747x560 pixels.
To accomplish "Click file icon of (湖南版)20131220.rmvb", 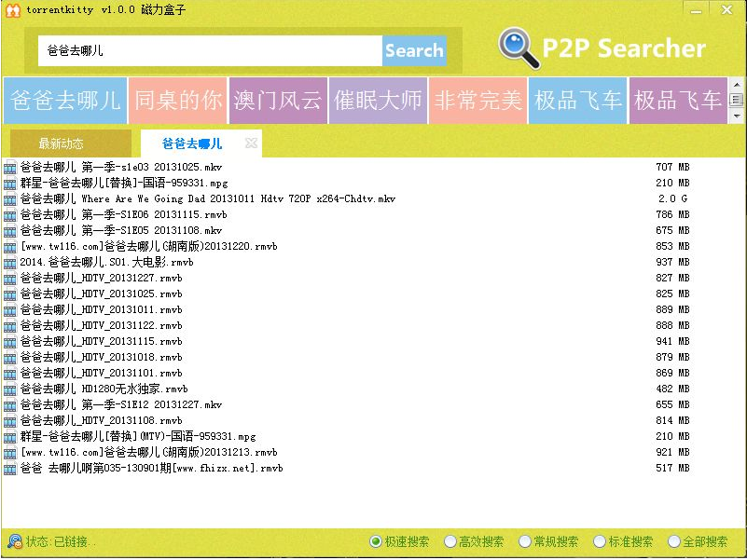I will click(x=10, y=247).
